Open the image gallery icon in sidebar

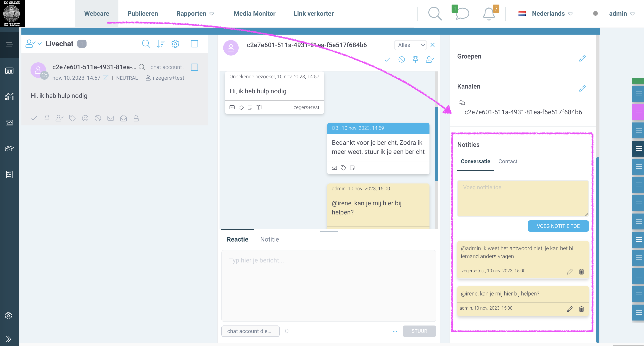(9, 123)
